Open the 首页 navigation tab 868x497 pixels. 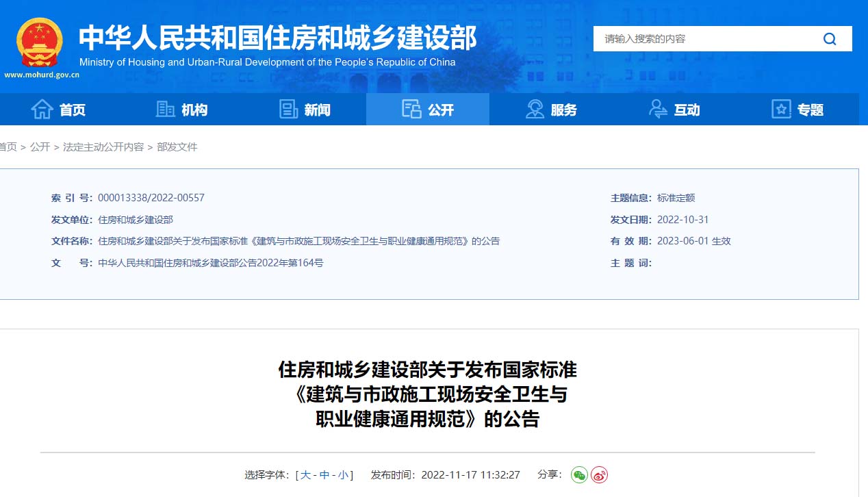(x=59, y=110)
